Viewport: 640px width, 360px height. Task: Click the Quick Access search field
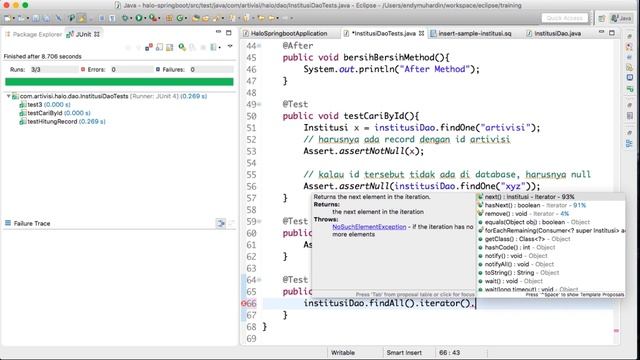(x=565, y=18)
